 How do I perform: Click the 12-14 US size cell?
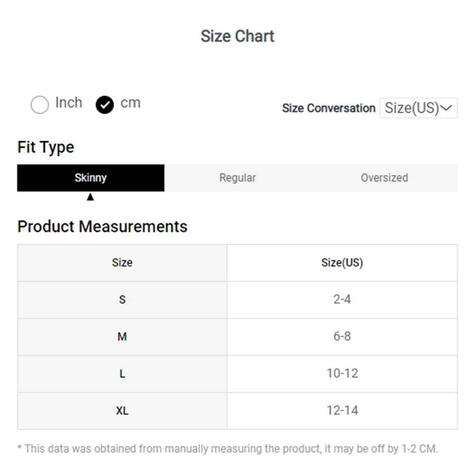(342, 411)
